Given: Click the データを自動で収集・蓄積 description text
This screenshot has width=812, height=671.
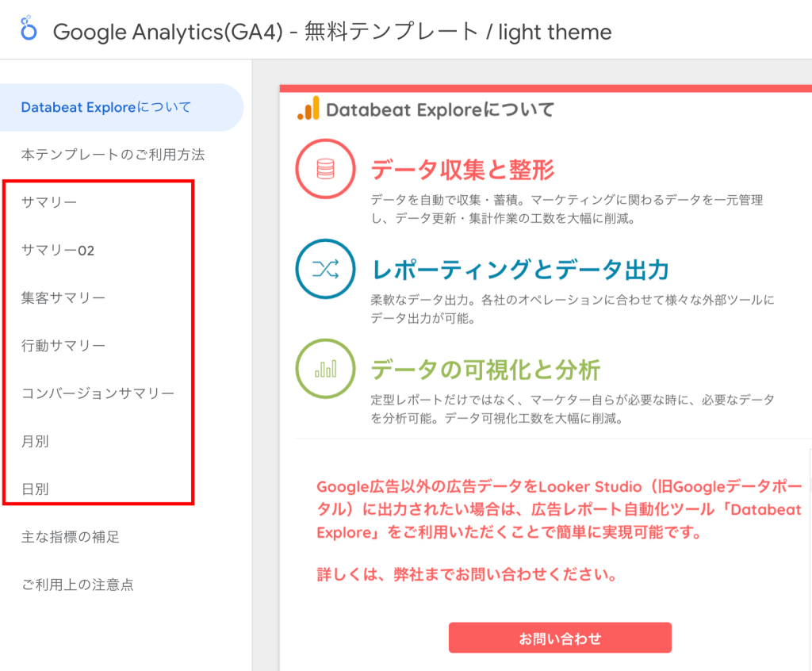Looking at the screenshot, I should (x=566, y=209).
